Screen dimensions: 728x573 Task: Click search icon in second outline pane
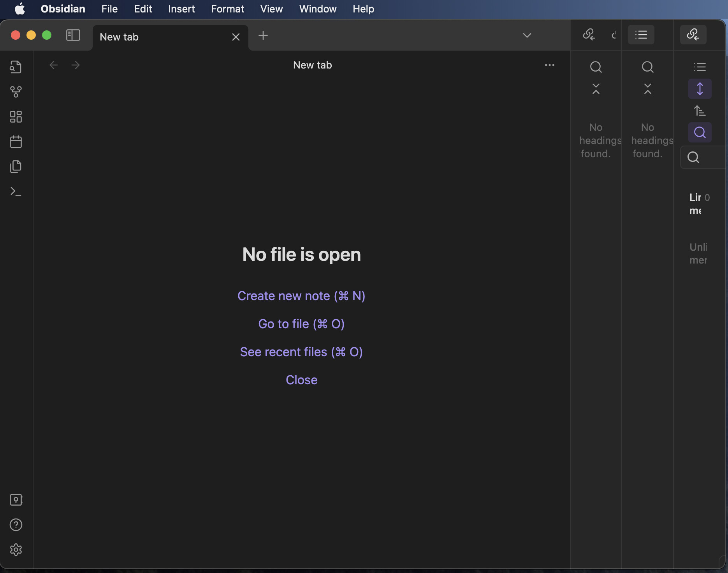(x=648, y=67)
